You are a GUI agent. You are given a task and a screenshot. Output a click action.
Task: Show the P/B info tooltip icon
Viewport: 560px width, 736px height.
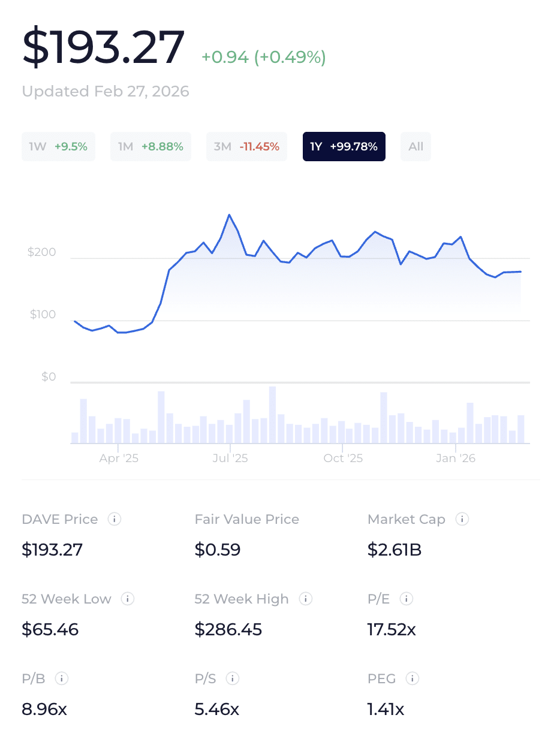coord(61,678)
